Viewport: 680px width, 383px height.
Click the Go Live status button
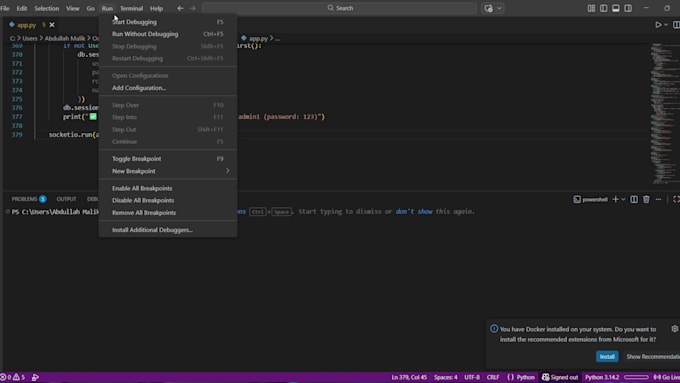(x=667, y=377)
